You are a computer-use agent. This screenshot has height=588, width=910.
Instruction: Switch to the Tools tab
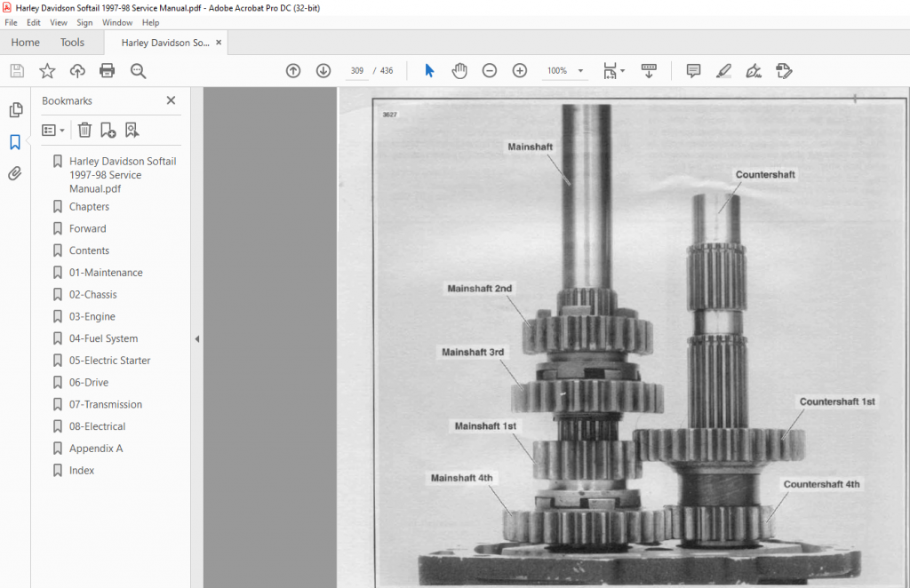click(72, 43)
